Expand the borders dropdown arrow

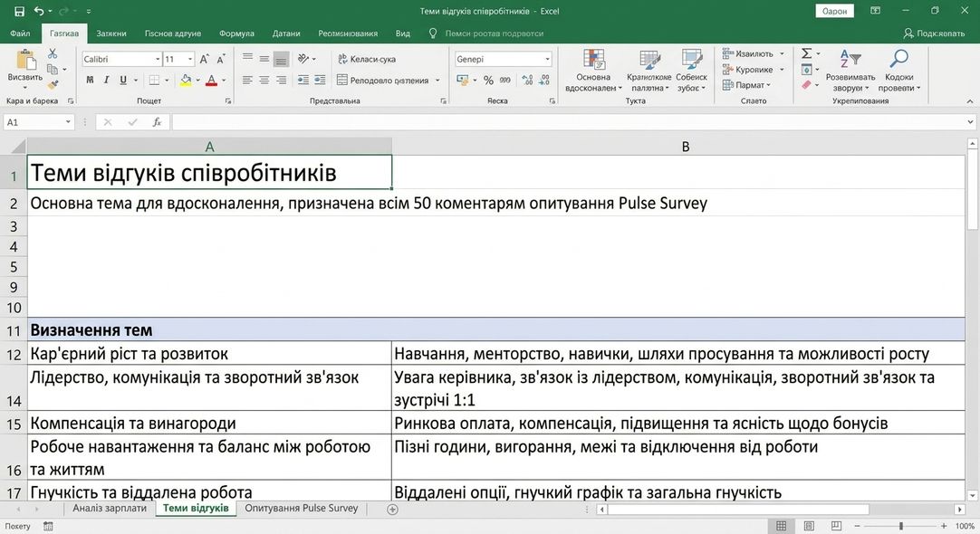click(x=167, y=80)
